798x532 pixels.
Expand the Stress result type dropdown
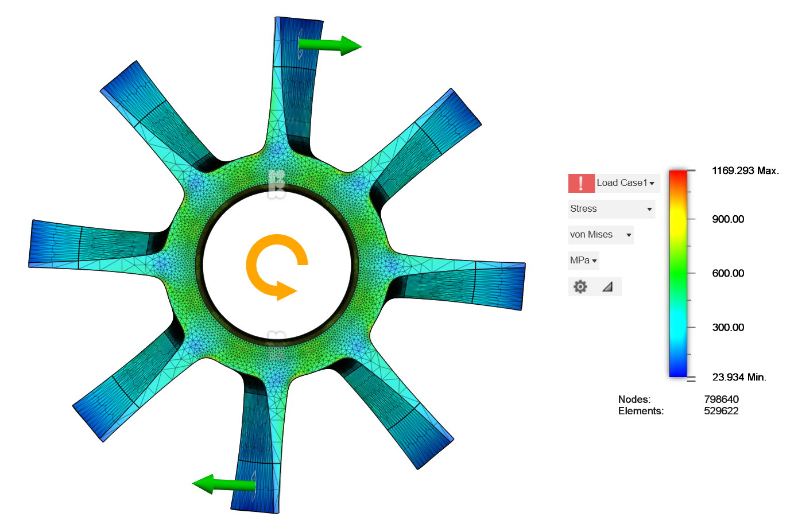[x=611, y=209]
